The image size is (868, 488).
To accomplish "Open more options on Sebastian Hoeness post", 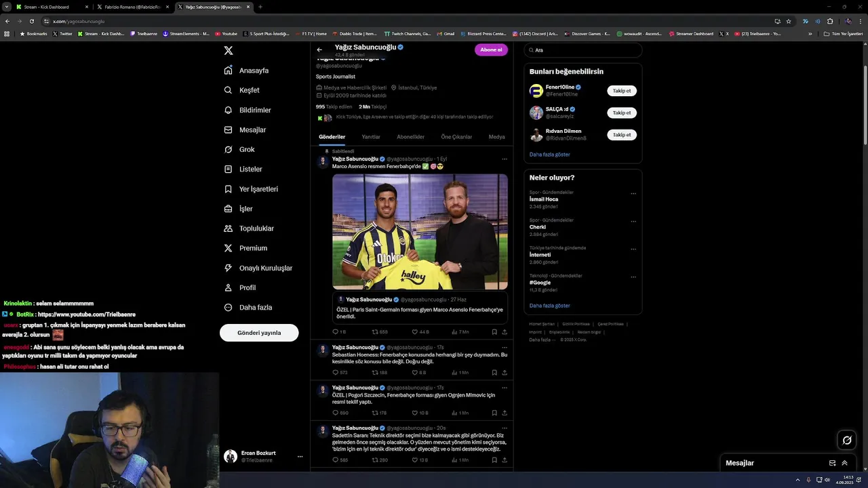I will (505, 348).
